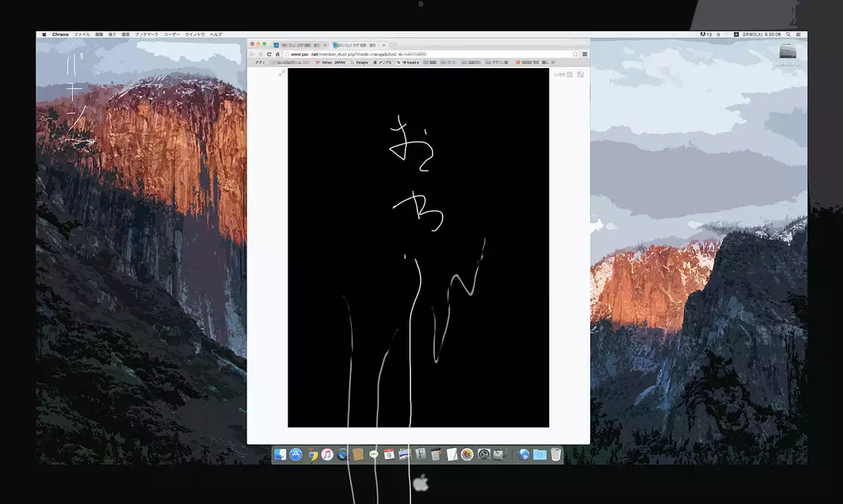Open the ブックマーク menu in the menu bar

[147, 33]
